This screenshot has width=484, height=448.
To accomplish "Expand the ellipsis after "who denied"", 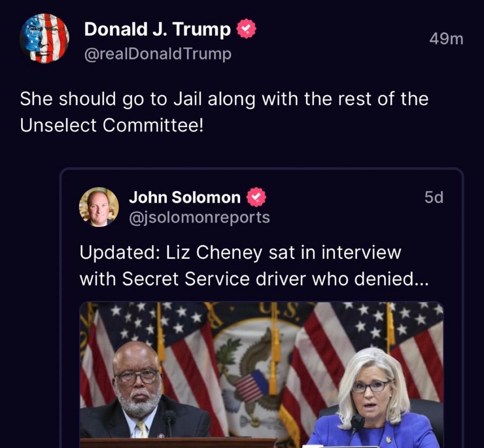I will (421, 279).
